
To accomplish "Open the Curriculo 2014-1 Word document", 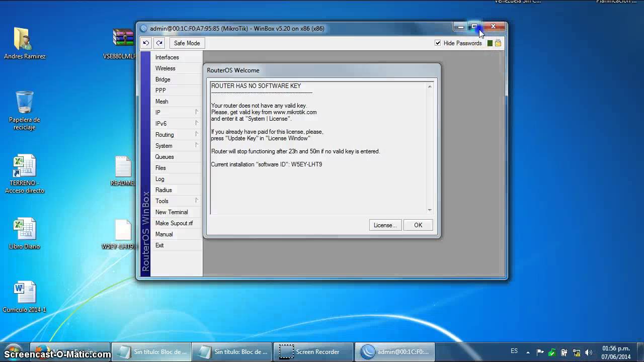I will pyautogui.click(x=24, y=297).
